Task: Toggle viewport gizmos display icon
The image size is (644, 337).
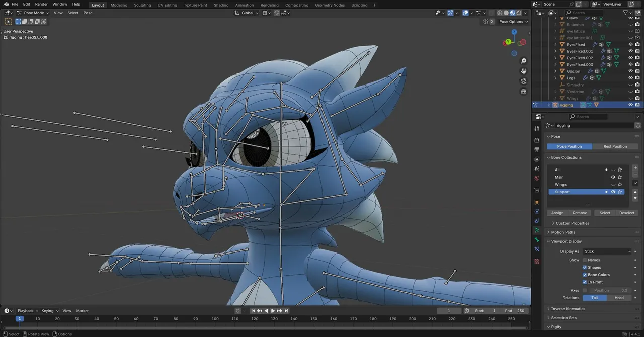Action: (450, 13)
